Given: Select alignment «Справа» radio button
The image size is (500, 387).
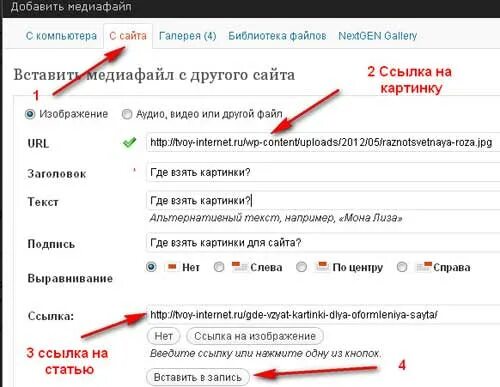Looking at the screenshot, I should 402,267.
